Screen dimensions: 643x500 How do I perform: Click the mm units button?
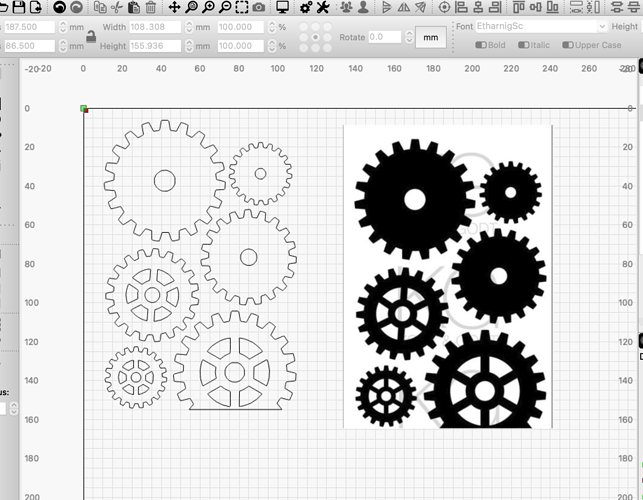(x=431, y=37)
